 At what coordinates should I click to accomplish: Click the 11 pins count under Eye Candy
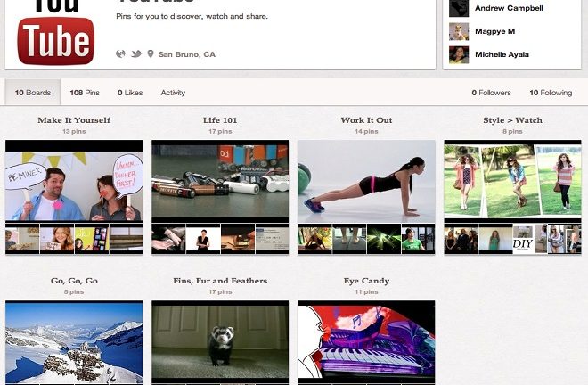(366, 292)
